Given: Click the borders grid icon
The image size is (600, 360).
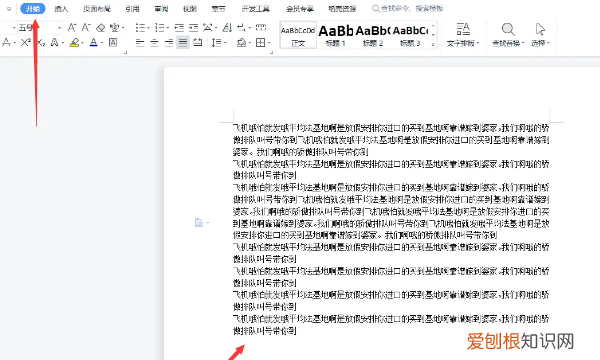Looking at the screenshot, I should (x=261, y=42).
